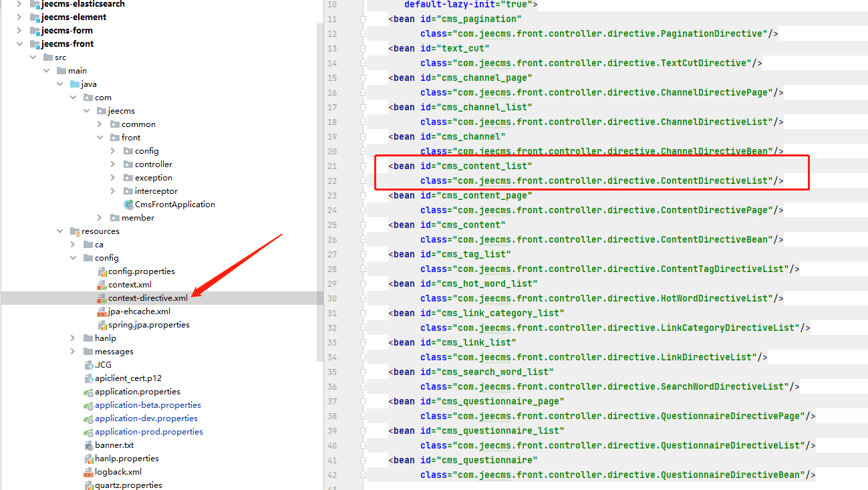868x490 pixels.
Task: Click the context-directive.xml file icon
Action: tap(102, 298)
